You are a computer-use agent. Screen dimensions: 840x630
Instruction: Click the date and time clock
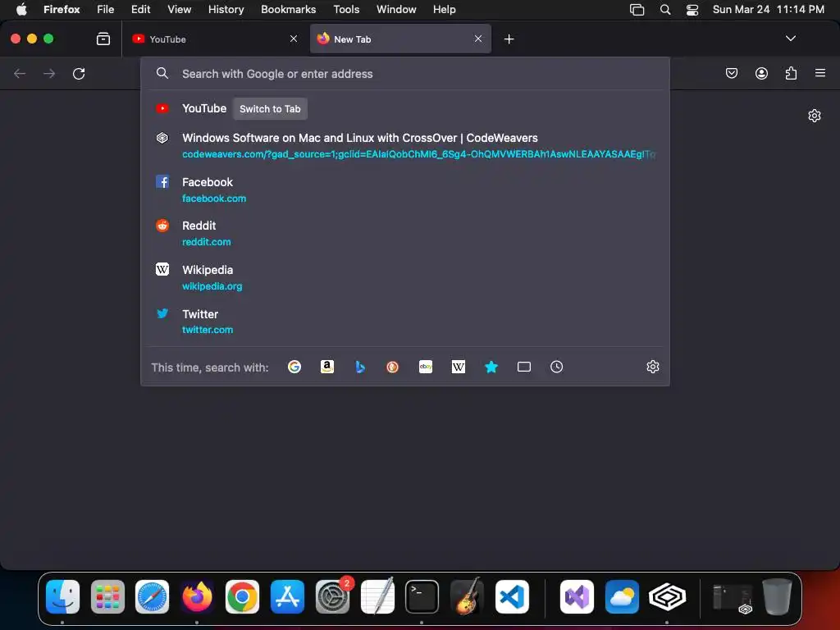768,10
